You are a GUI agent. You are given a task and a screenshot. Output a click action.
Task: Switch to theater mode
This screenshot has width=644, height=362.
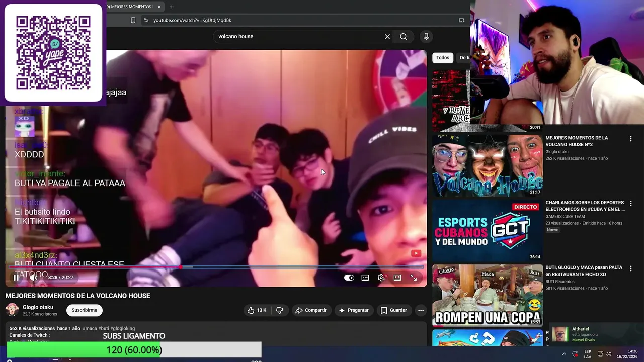pyautogui.click(x=397, y=278)
